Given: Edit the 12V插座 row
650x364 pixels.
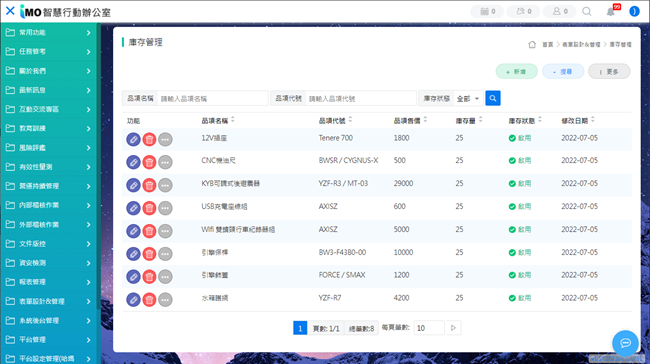Looking at the screenshot, I should pyautogui.click(x=133, y=139).
